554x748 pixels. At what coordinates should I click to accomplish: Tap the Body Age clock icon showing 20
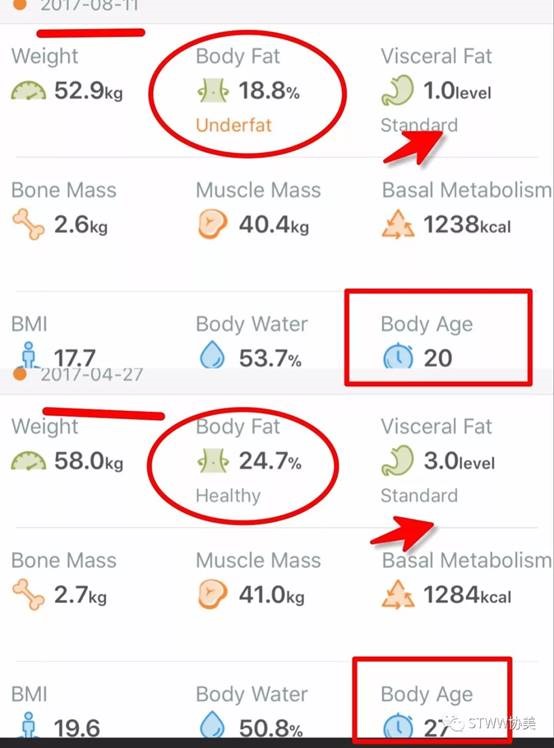[398, 357]
